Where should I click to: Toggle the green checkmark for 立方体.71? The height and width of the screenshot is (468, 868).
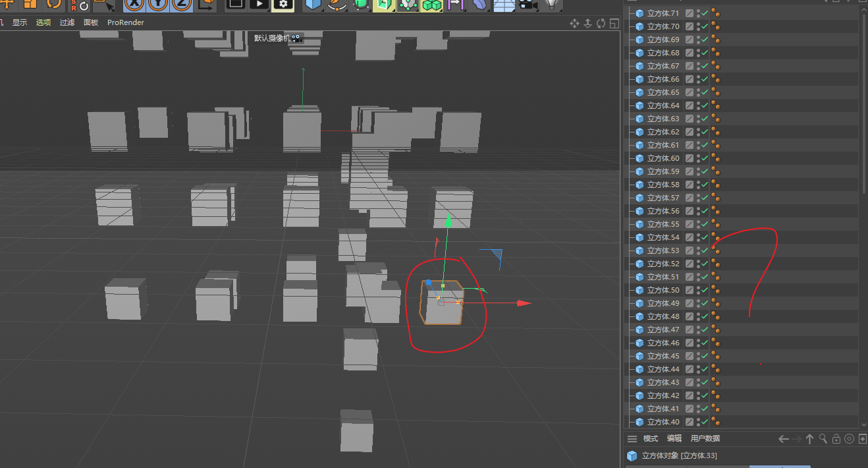coord(705,13)
